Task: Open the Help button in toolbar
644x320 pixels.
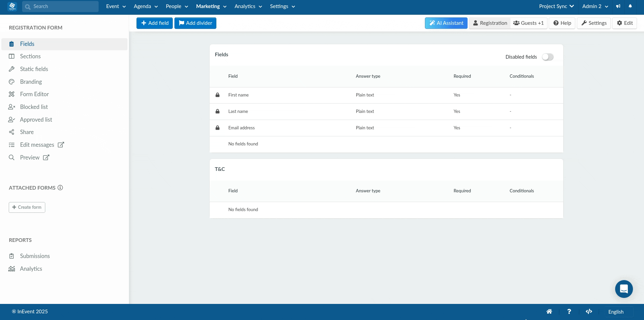Action: click(x=562, y=23)
